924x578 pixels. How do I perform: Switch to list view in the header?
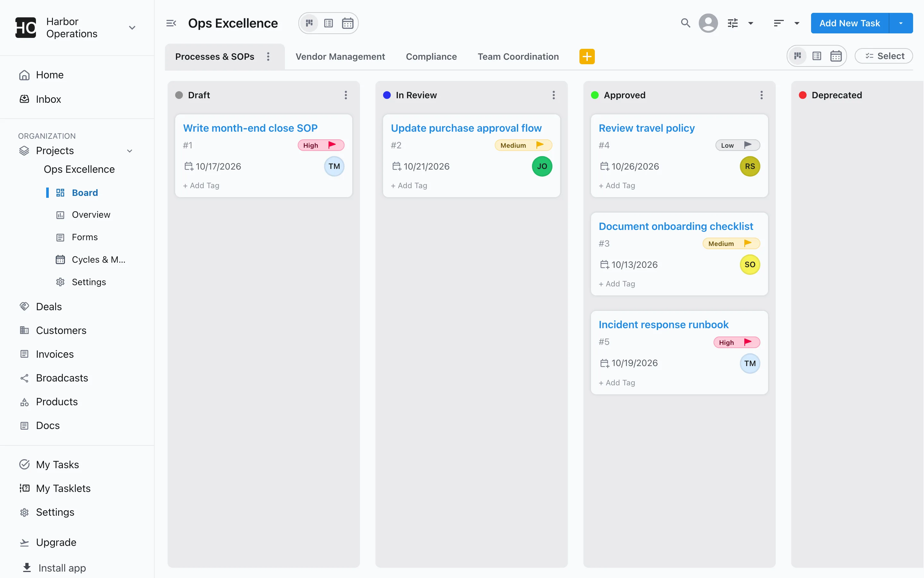pos(328,23)
